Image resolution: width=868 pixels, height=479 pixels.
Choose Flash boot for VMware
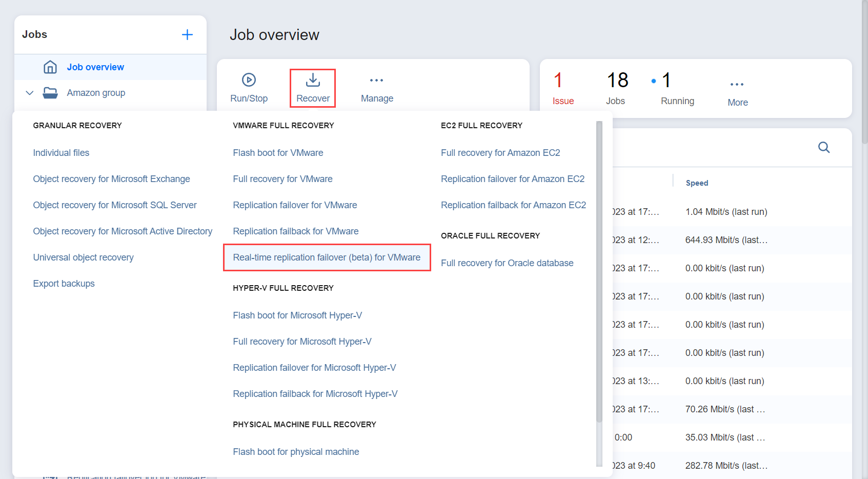[278, 153]
